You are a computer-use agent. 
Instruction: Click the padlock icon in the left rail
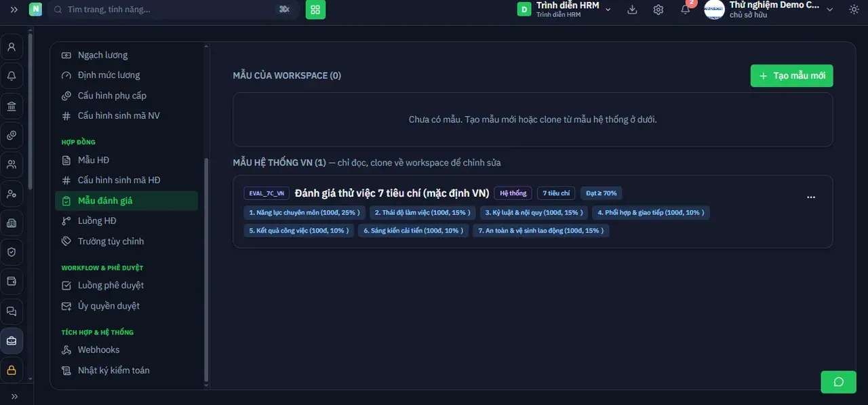point(12,370)
